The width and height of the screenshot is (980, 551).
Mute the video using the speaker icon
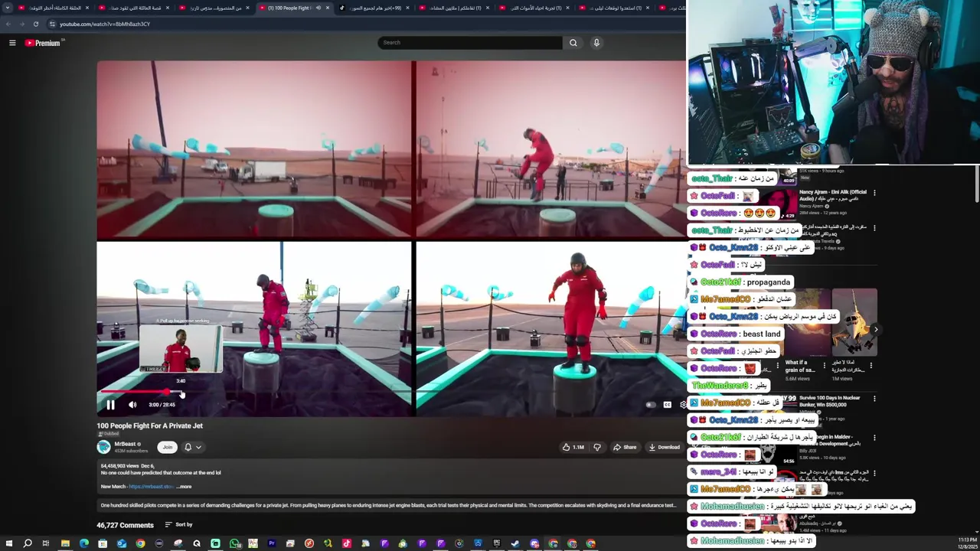click(x=132, y=405)
